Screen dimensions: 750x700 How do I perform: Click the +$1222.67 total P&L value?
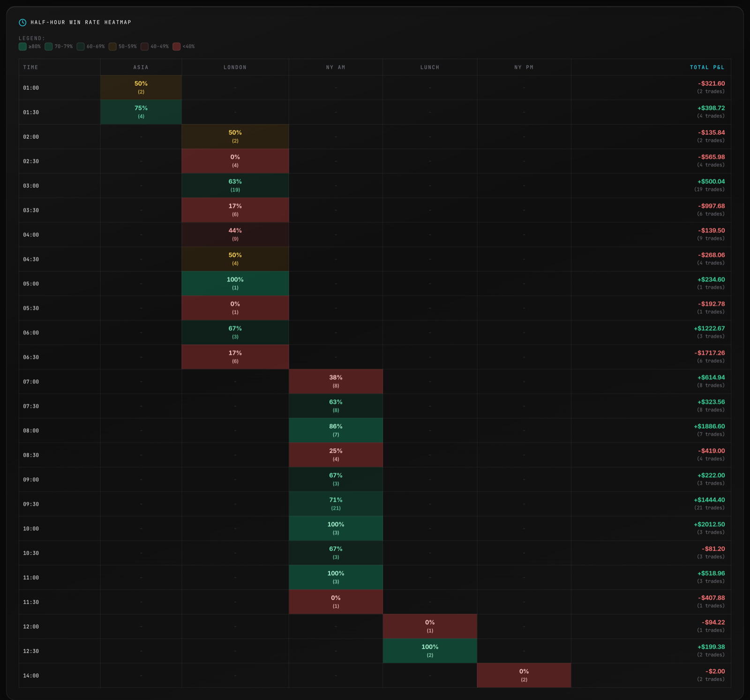(709, 328)
